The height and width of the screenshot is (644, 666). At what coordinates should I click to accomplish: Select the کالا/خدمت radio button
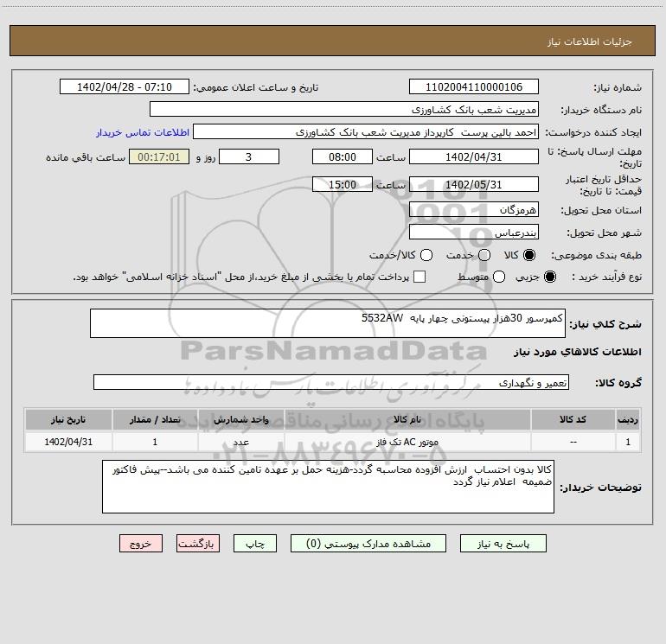426,255
